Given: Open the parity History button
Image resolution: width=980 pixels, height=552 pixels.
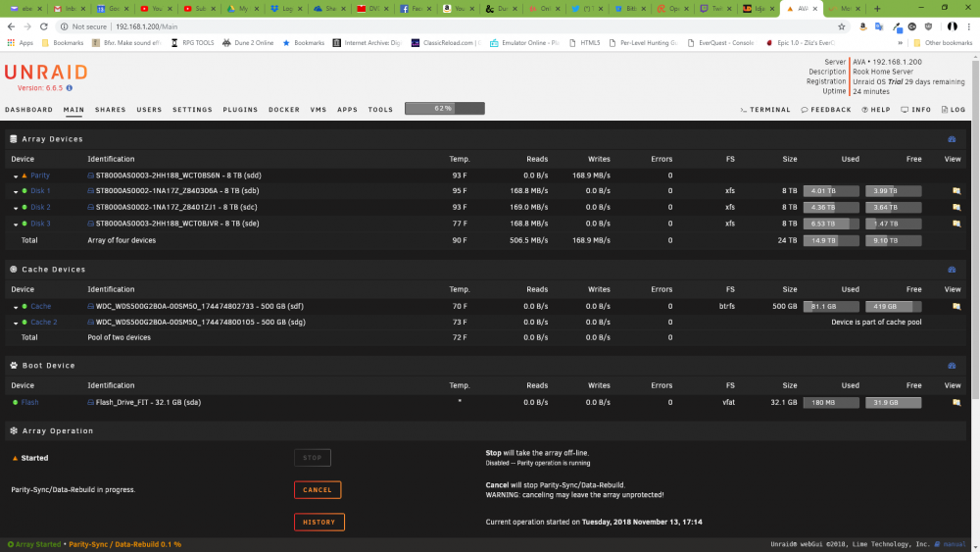Looking at the screenshot, I should click(319, 522).
